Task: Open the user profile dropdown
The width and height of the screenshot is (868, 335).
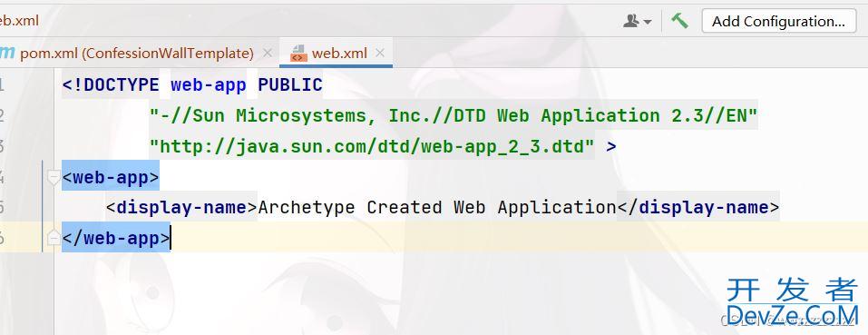Action: (x=638, y=22)
